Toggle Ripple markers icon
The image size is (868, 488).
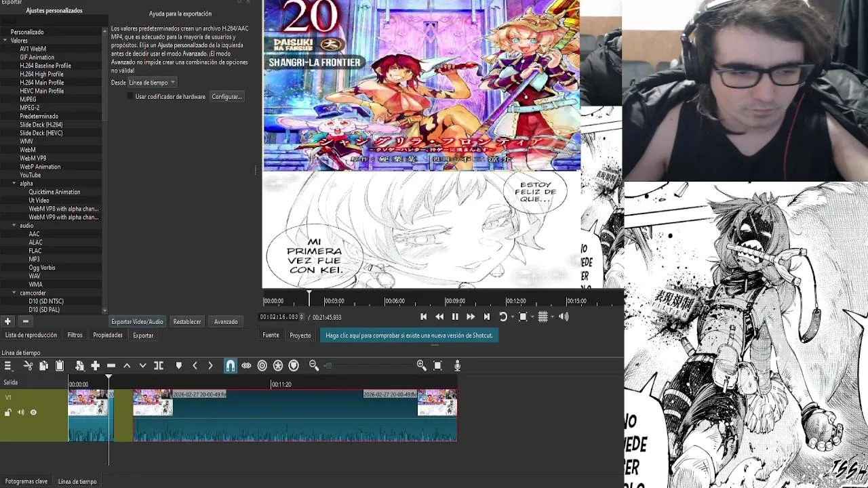(x=294, y=365)
